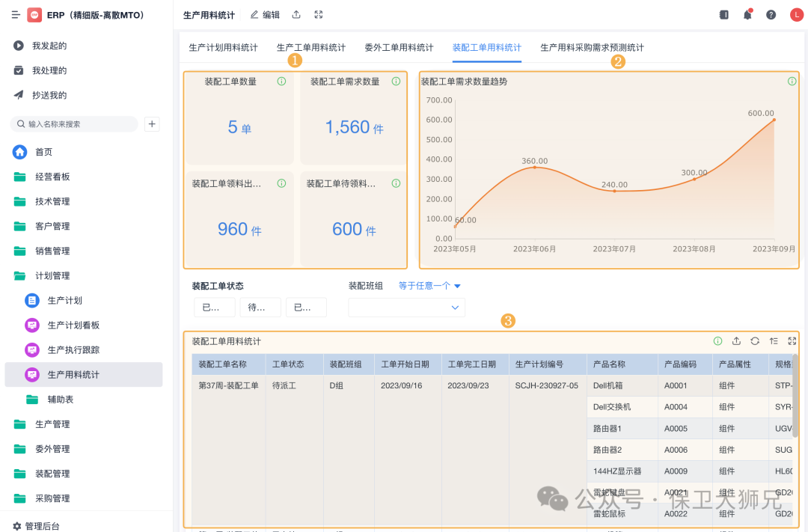Open 生产计划看板 in sidebar
Viewport: 808px width, 532px height.
click(73, 325)
